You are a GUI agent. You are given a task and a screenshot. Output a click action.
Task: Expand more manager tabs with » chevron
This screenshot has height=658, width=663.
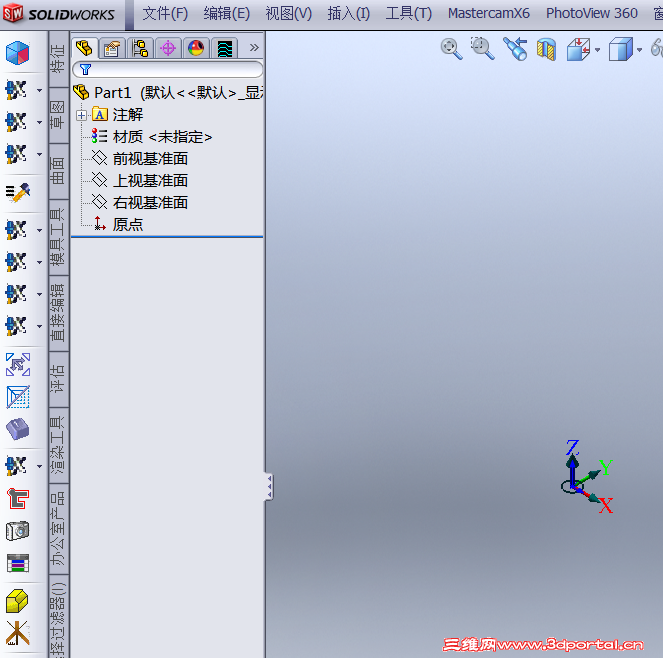point(254,47)
